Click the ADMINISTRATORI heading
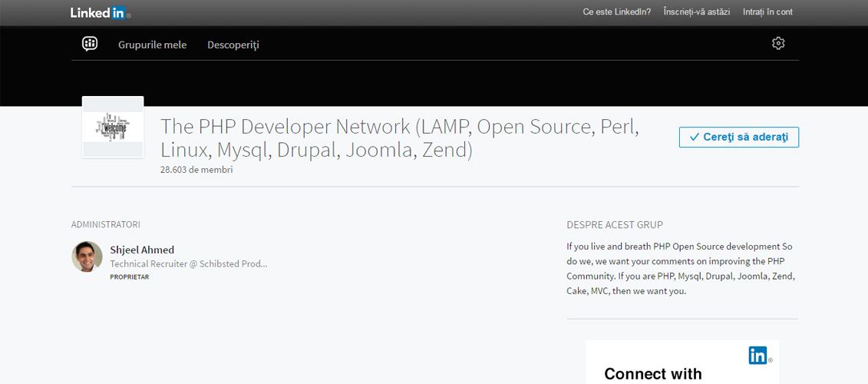 point(106,224)
